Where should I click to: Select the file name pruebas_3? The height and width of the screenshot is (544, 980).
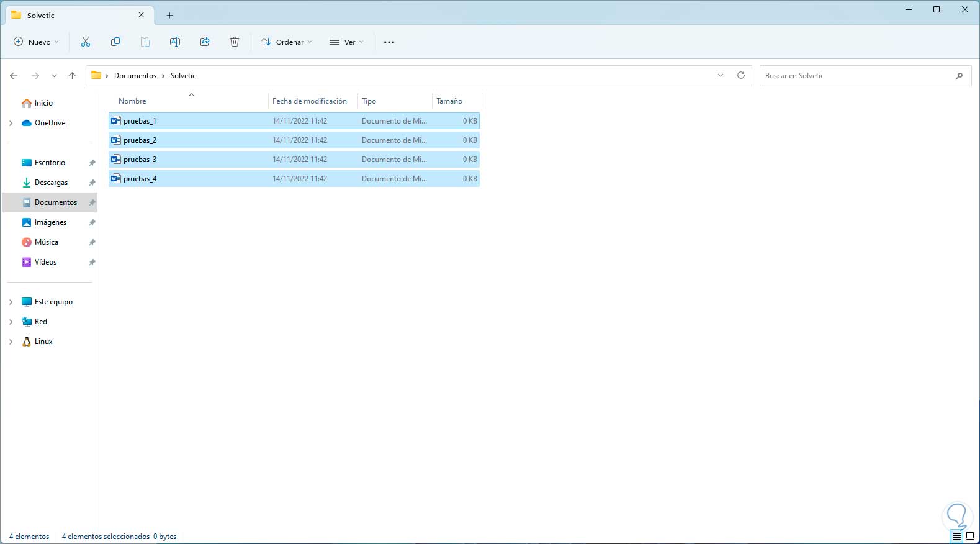140,160
